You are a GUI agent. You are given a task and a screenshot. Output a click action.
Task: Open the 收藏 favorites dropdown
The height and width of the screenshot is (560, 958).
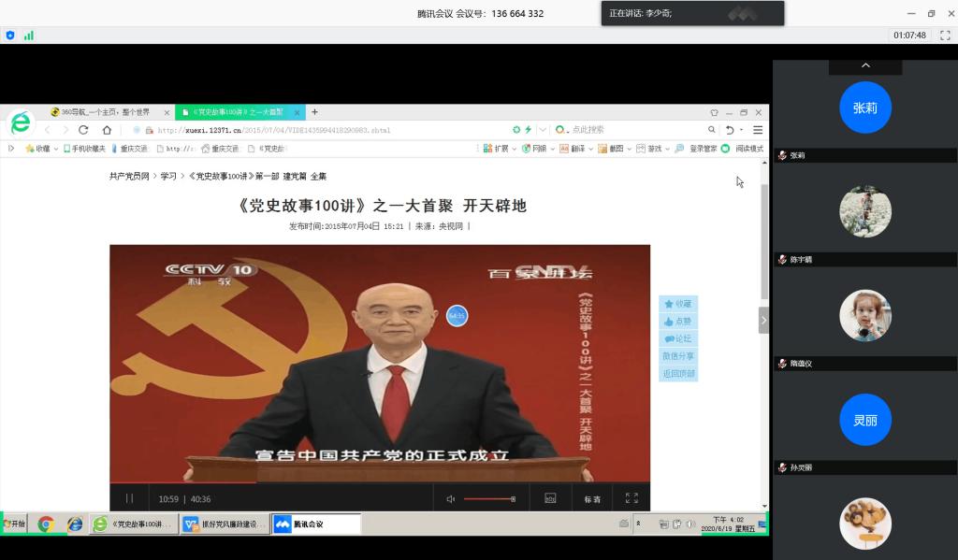41,149
